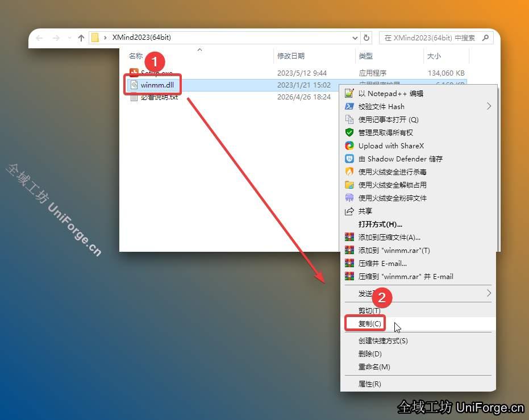Click the search magnifier icon
This screenshot has height=420, width=529.
tap(485, 38)
